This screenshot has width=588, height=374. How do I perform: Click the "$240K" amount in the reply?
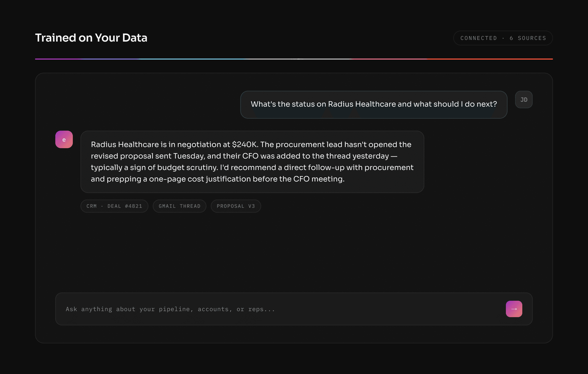[x=245, y=144]
